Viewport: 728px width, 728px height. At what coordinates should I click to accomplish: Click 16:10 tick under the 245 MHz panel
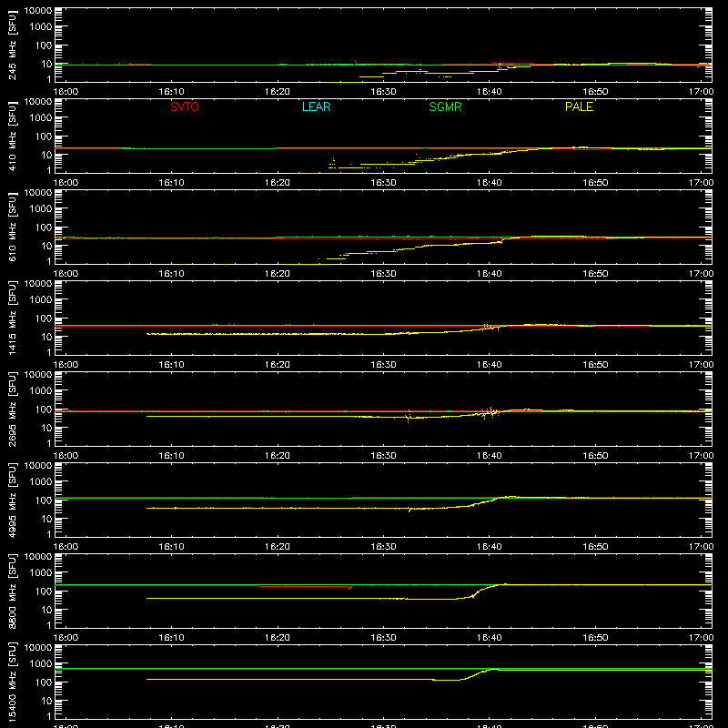[x=171, y=92]
